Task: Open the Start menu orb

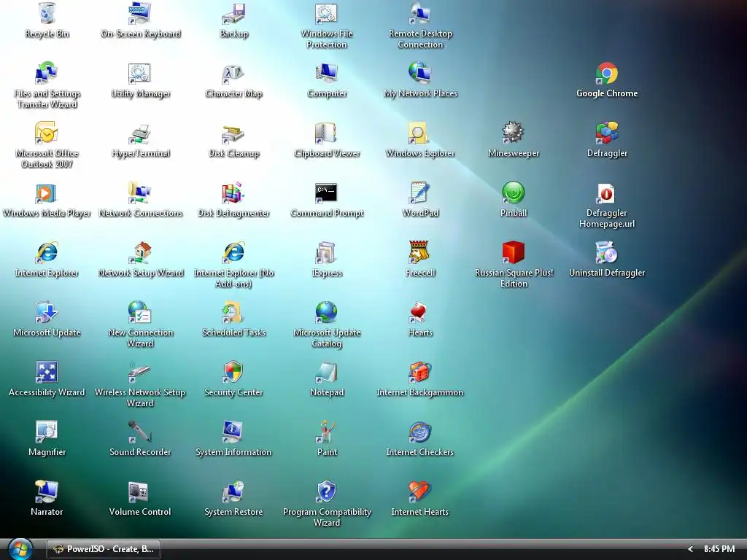Action: coord(20,549)
